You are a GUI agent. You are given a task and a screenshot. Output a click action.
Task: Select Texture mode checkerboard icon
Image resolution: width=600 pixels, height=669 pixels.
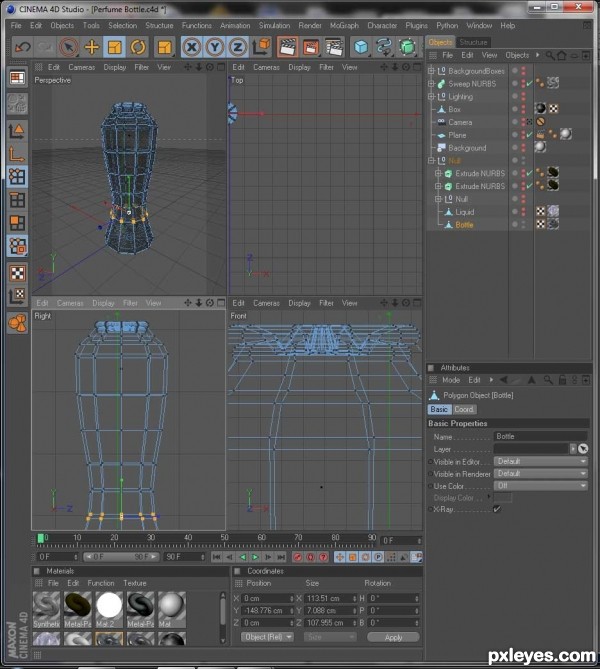click(x=17, y=273)
